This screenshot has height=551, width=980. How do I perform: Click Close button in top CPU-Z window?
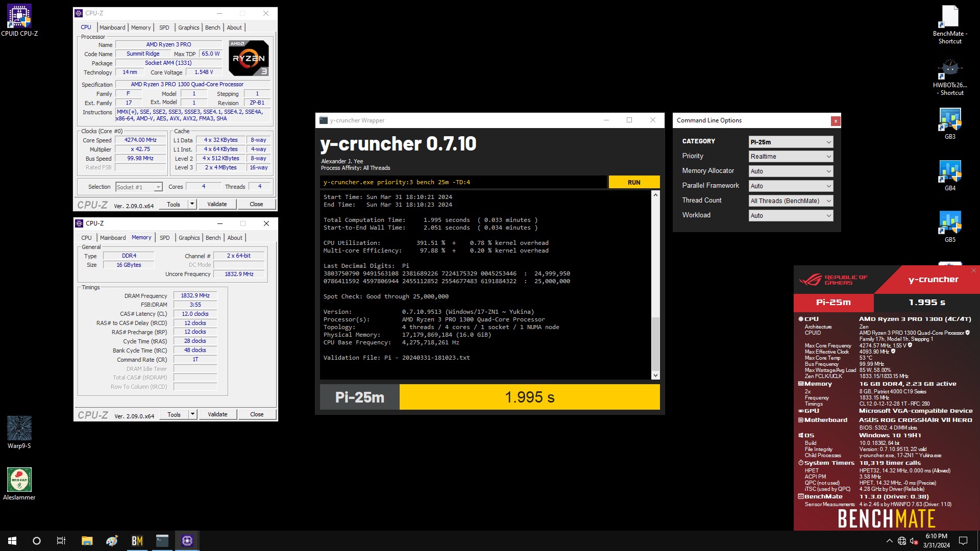256,204
